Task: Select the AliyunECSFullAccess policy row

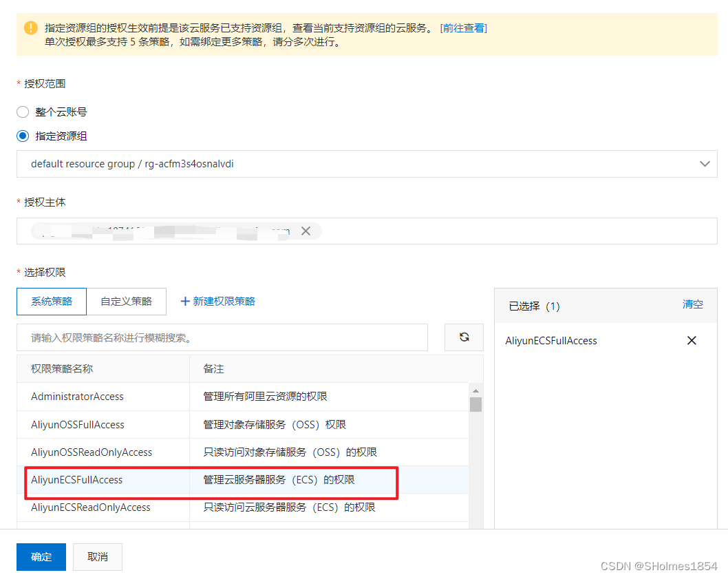Action: point(242,480)
